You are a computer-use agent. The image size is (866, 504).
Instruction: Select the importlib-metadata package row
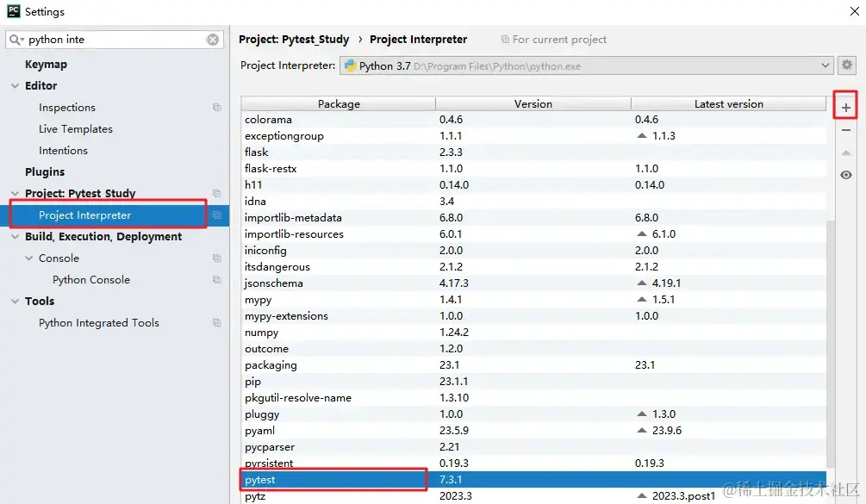(x=533, y=217)
